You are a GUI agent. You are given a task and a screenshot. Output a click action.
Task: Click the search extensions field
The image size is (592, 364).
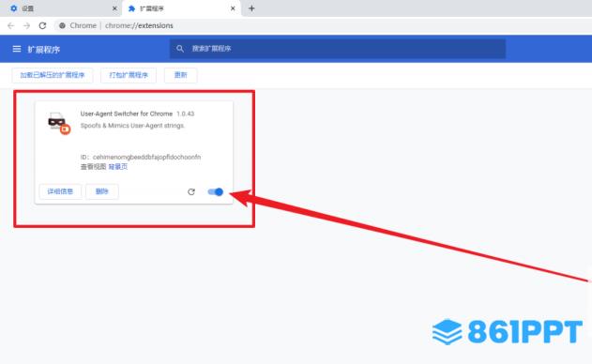[x=338, y=49]
